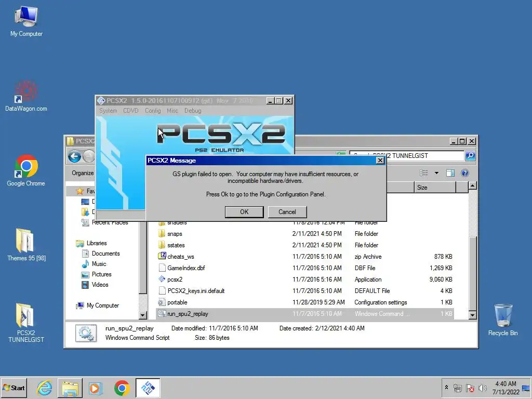The width and height of the screenshot is (532, 399).
Task: Close the PCSX2 Message dialog
Action: [x=380, y=161]
